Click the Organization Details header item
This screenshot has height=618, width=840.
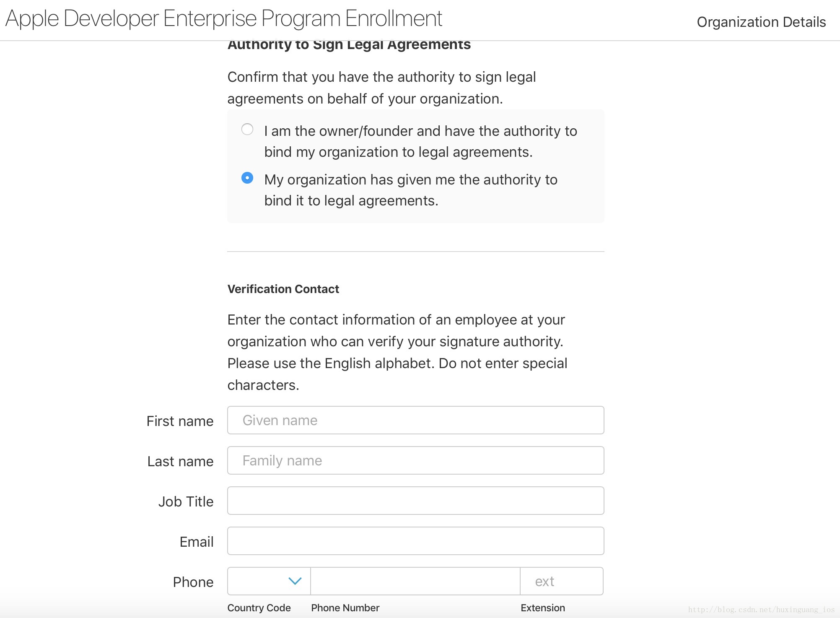click(761, 22)
